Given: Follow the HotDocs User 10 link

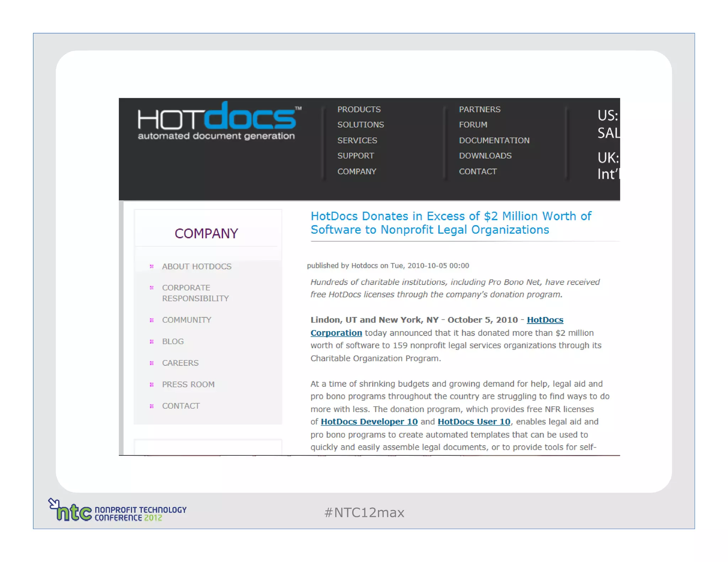Looking at the screenshot, I should point(473,422).
